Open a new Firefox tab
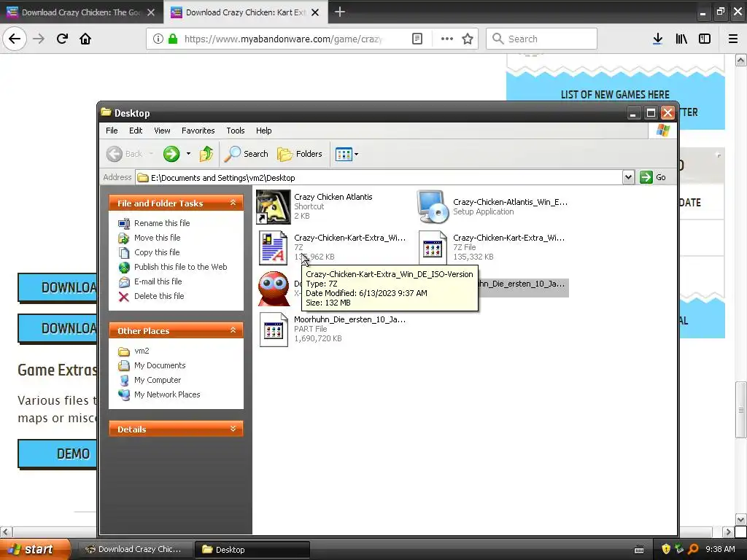This screenshot has height=560, width=747. pyautogui.click(x=340, y=12)
